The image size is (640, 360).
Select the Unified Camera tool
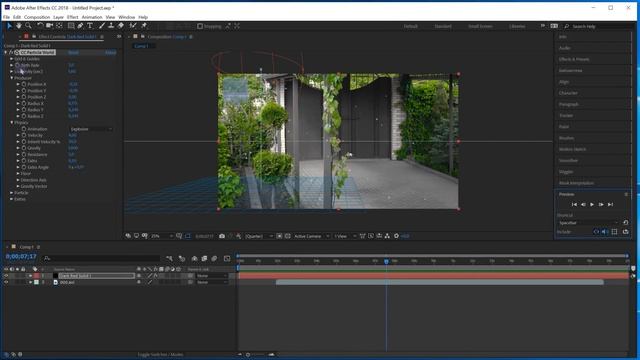50,26
